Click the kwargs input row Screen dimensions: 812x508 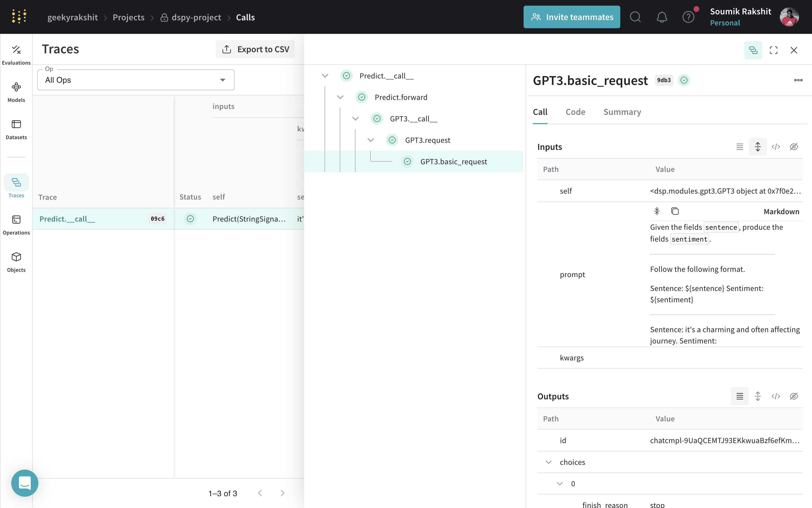click(670, 358)
